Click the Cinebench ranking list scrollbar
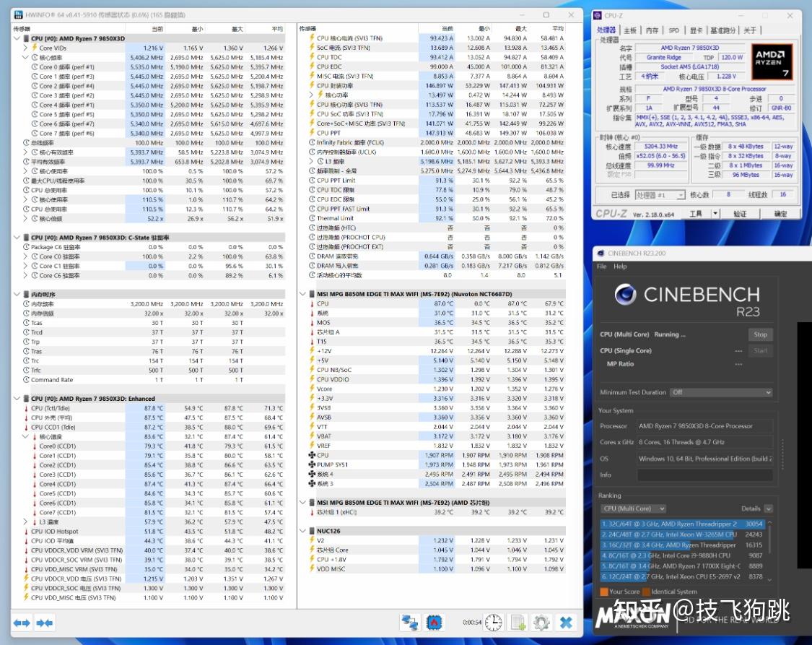Screen dimensions: 812x645 coord(769,550)
